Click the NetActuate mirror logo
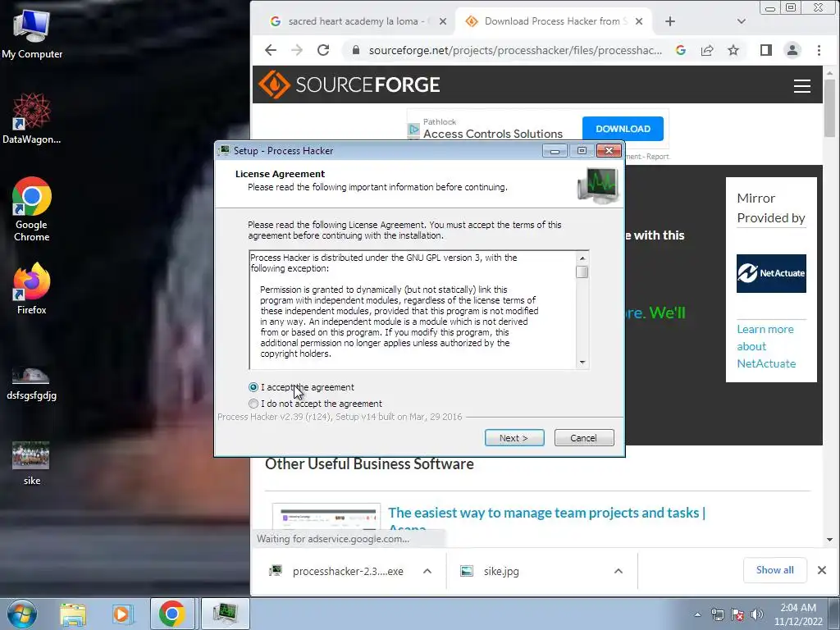The image size is (840, 630). tap(771, 273)
